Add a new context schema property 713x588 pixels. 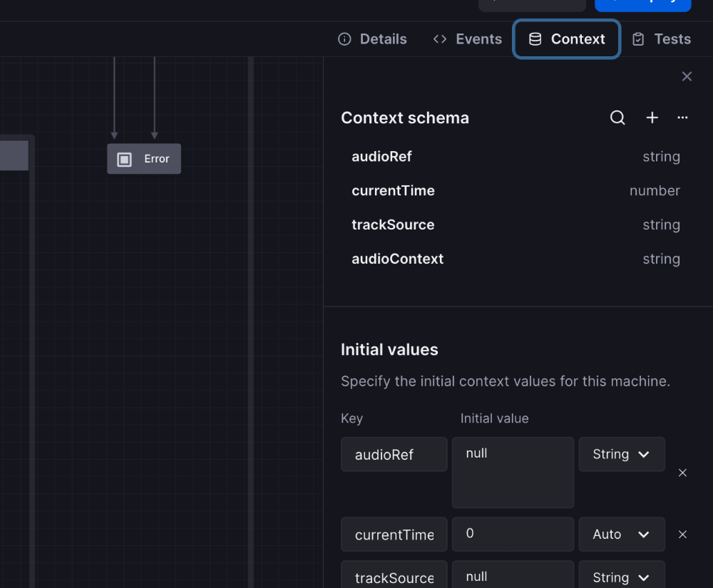tap(652, 118)
